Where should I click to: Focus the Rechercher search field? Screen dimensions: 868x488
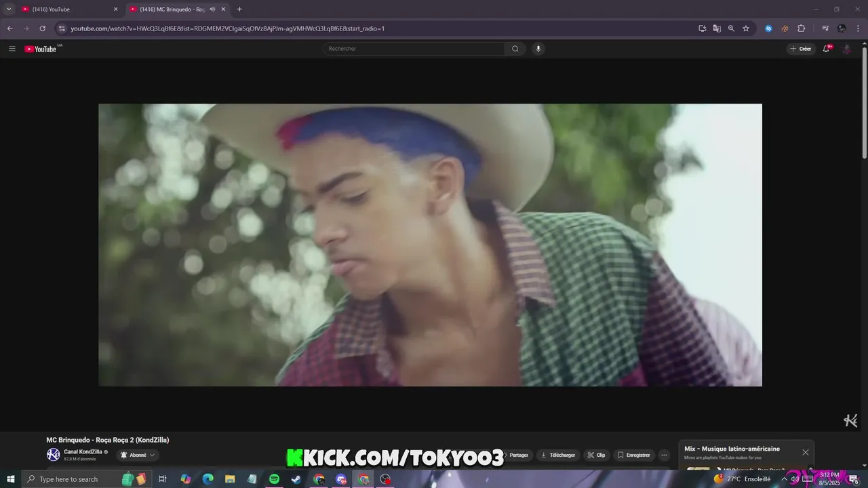[414, 49]
